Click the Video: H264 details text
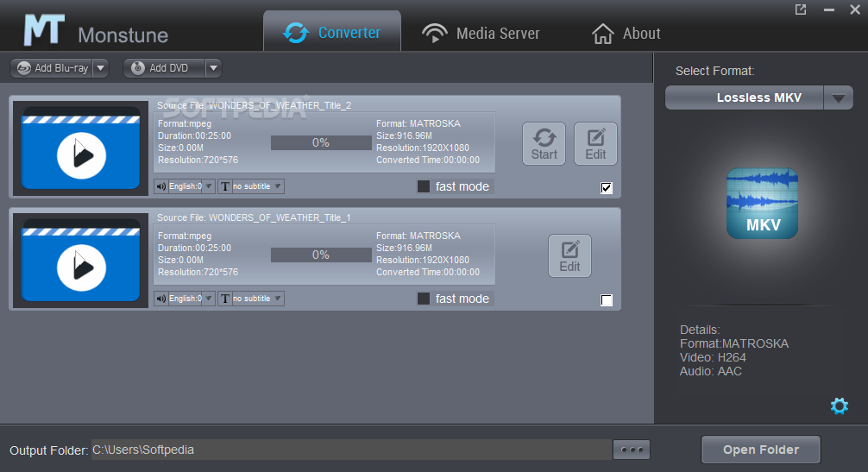The height and width of the screenshot is (472, 868). tap(713, 357)
